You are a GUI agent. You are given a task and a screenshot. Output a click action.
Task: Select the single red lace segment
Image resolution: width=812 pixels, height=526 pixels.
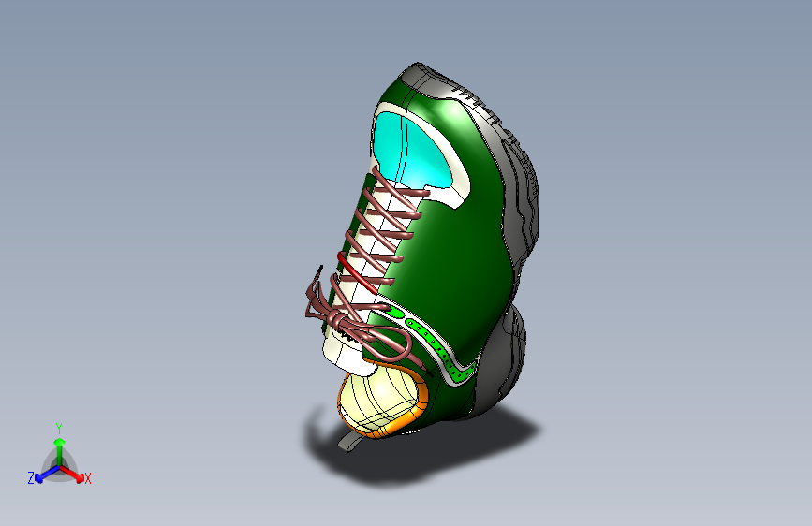(x=357, y=273)
